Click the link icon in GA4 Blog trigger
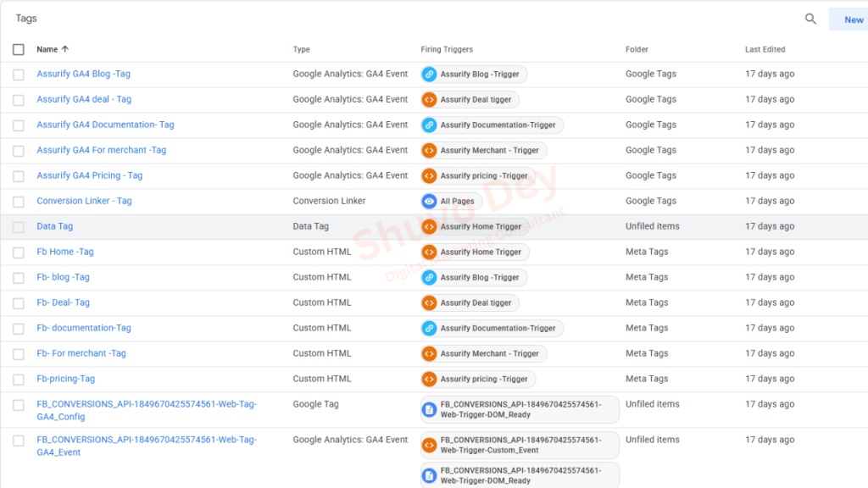Image resolution: width=868 pixels, height=488 pixels. pyautogui.click(x=429, y=75)
